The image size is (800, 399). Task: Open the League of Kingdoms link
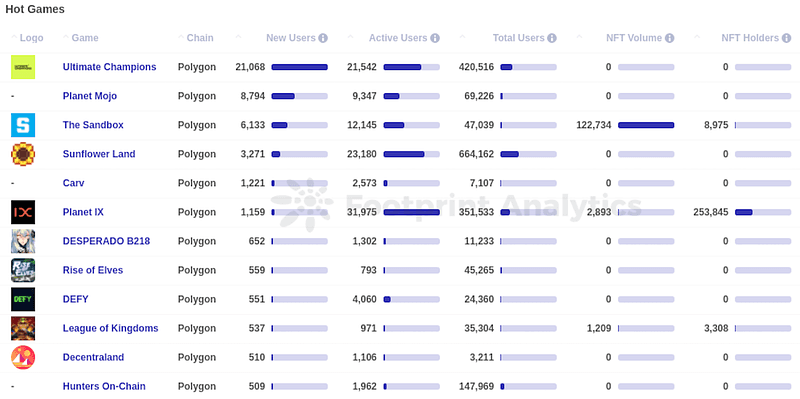(110, 328)
